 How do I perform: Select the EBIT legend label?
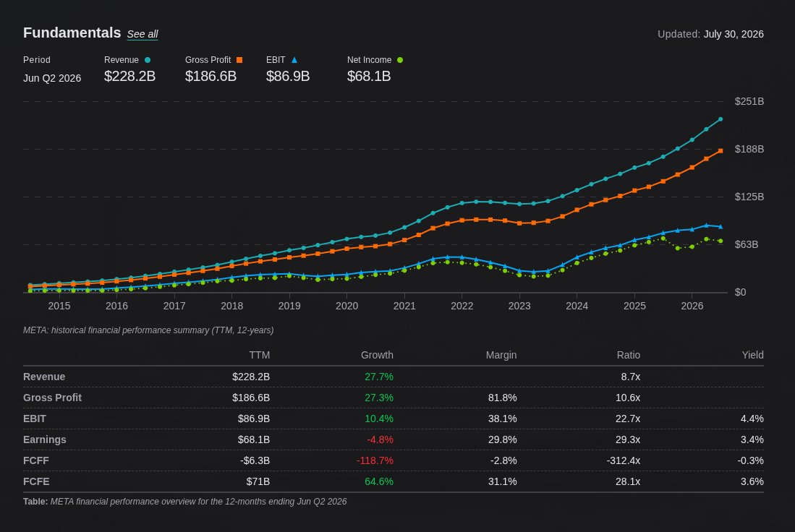click(x=276, y=60)
